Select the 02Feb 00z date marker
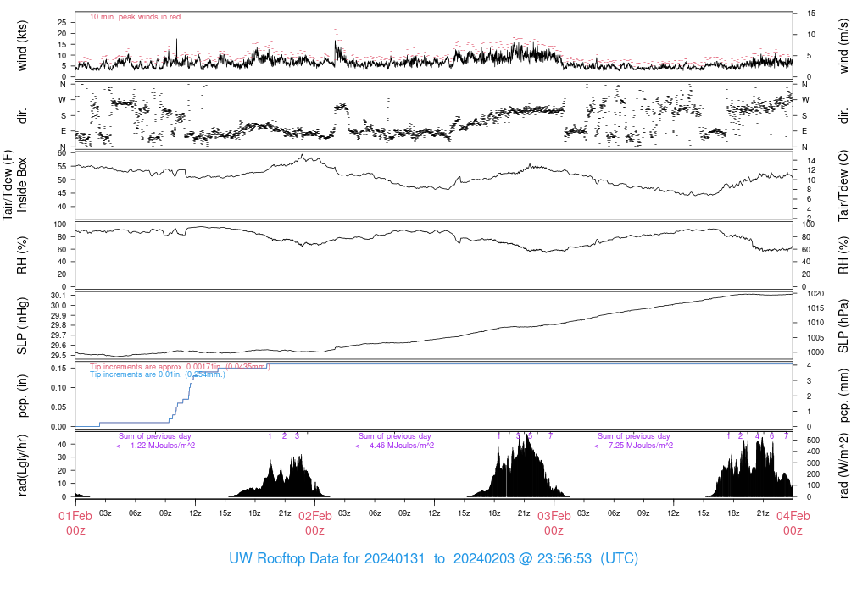 314,523
